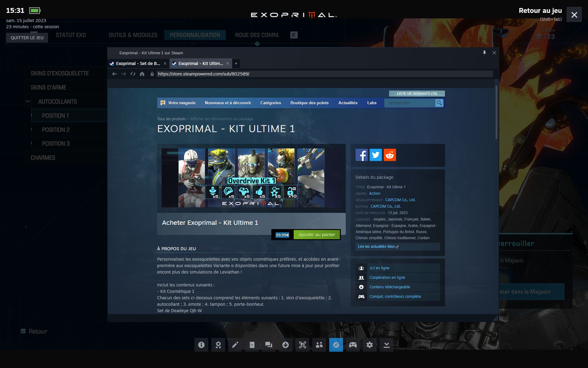Open Nouveaux et à découvrir menu
Viewport: 588px width, 368px height.
click(228, 103)
